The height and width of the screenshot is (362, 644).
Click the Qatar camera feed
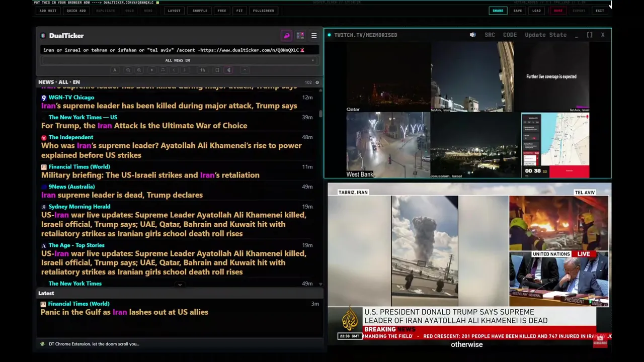(388, 77)
